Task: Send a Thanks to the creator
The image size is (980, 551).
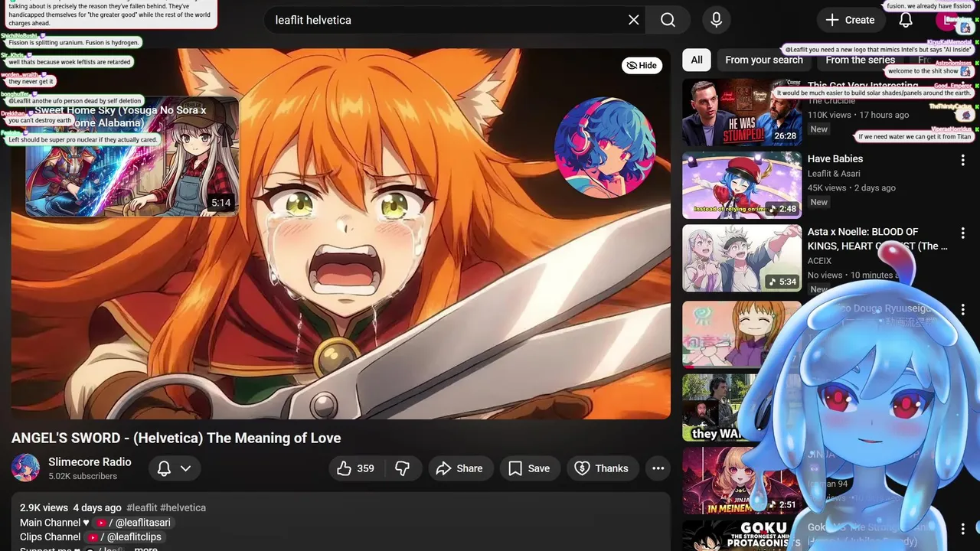Action: point(602,468)
